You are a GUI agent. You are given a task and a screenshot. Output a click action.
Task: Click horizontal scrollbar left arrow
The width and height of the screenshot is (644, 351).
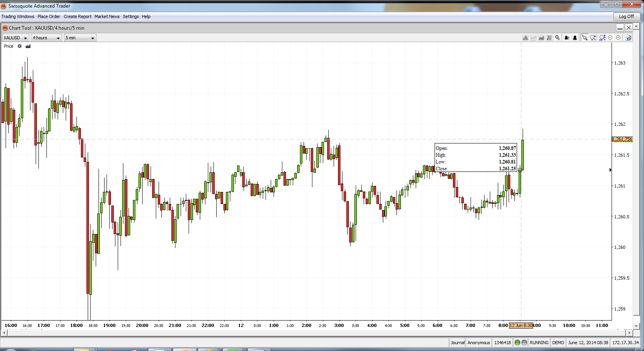[4, 333]
